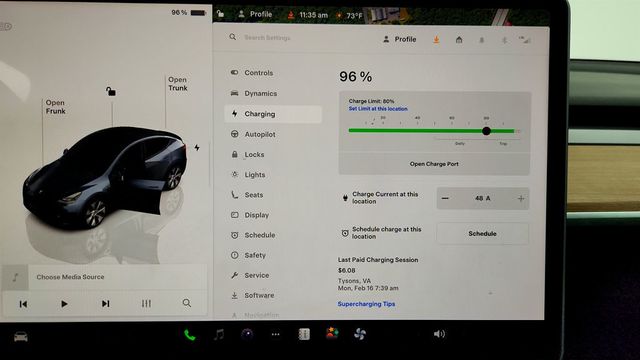Focus the Search Settings field
Screen dimensions: 640x360
[x=267, y=38]
